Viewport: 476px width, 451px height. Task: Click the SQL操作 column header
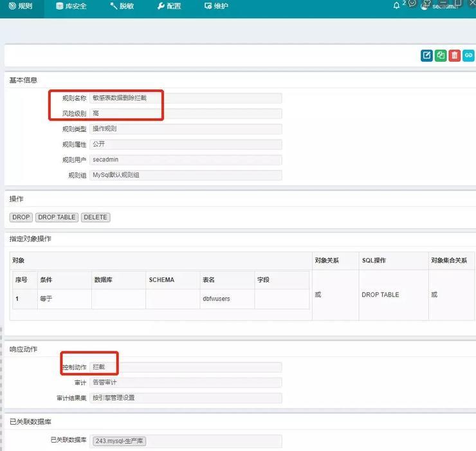(x=394, y=261)
